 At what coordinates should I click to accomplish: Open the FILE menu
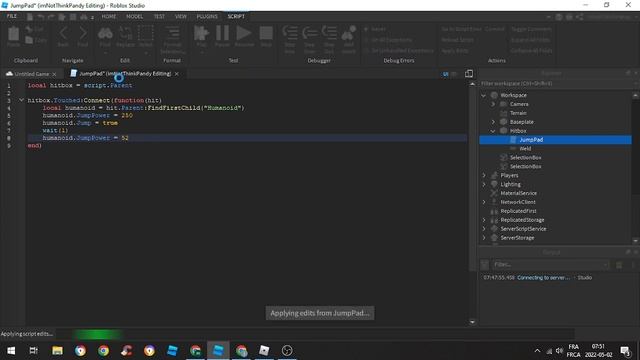tap(11, 16)
